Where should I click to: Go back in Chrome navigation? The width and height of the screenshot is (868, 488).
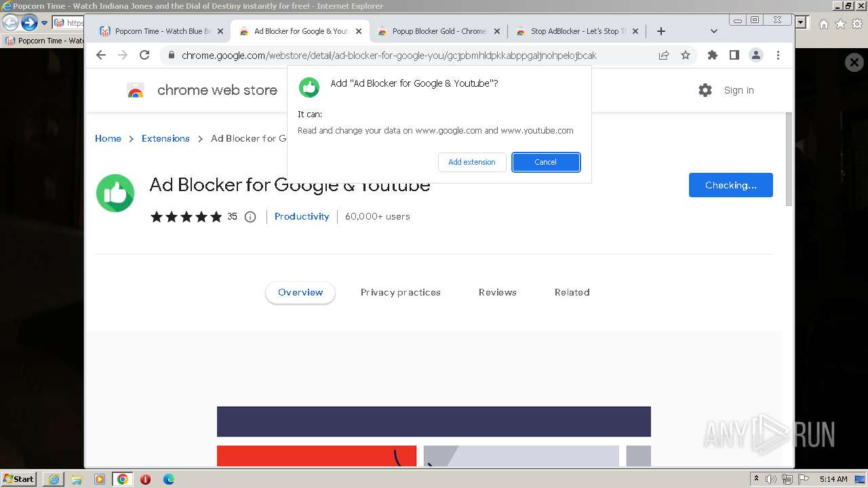pos(101,56)
